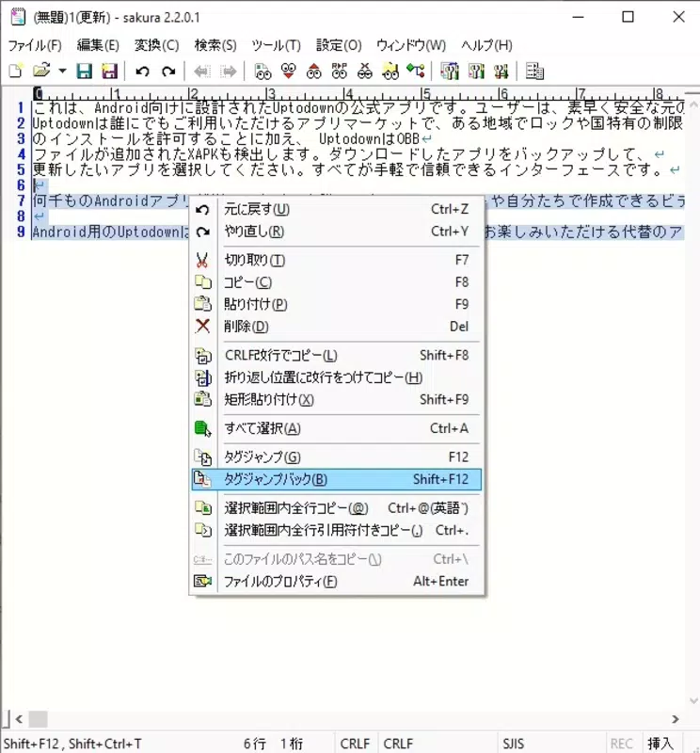Find next with the down-arrow binoculars icon
This screenshot has width=700, height=753.
click(289, 72)
